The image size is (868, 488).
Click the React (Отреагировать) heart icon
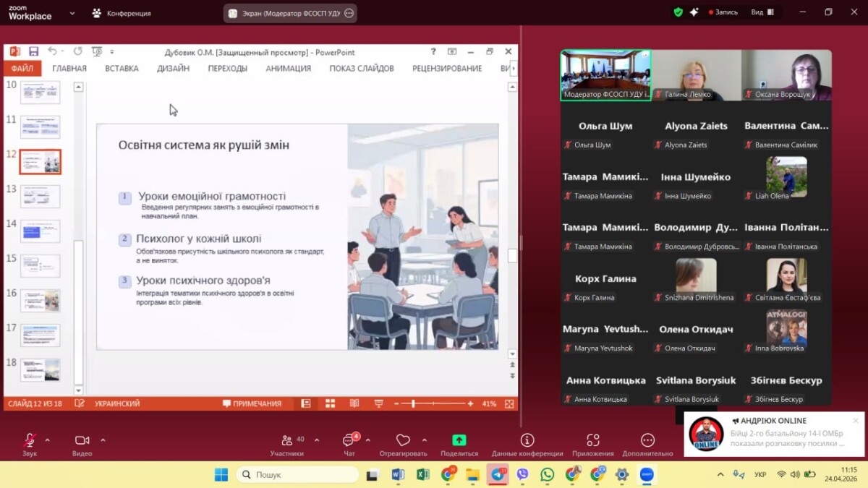point(403,440)
